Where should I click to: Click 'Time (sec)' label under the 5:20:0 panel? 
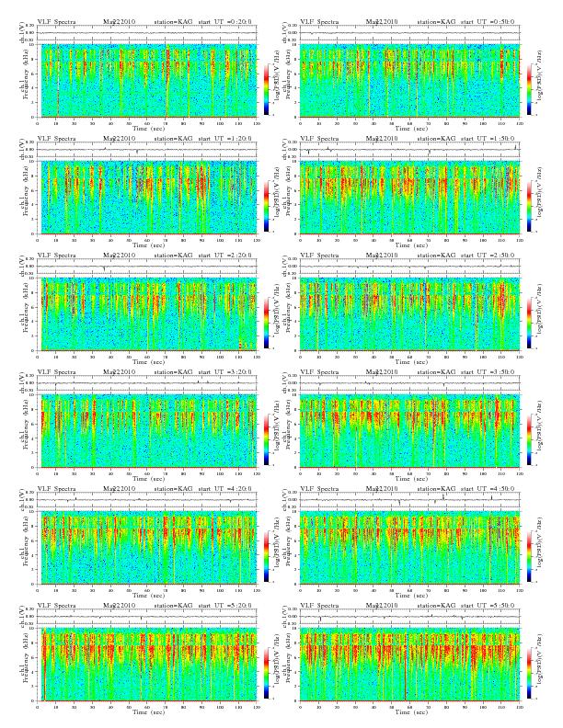(x=148, y=712)
